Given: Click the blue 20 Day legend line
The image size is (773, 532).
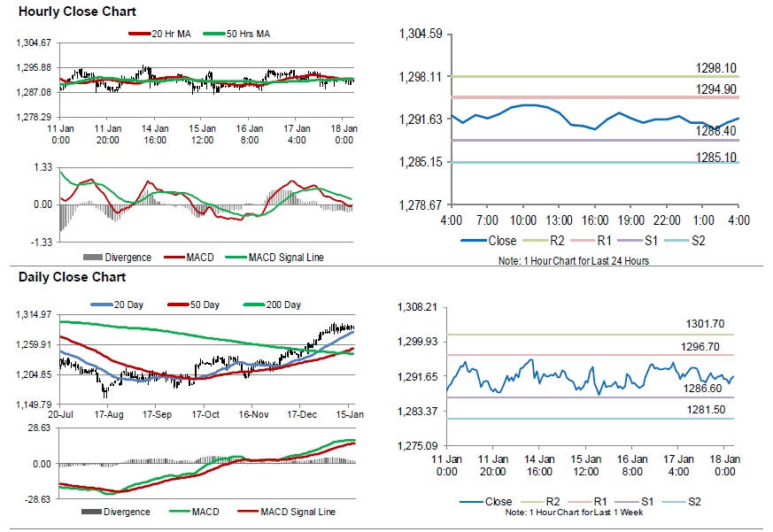Looking at the screenshot, I should (x=102, y=305).
